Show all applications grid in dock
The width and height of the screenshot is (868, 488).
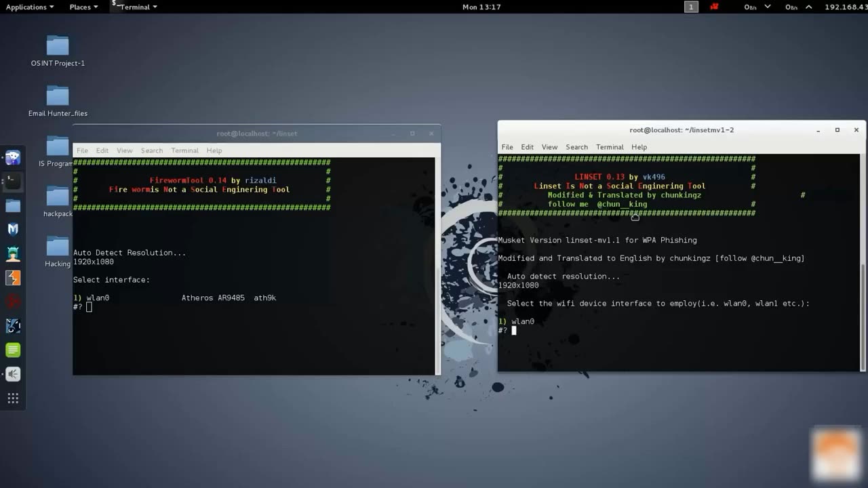click(x=13, y=399)
